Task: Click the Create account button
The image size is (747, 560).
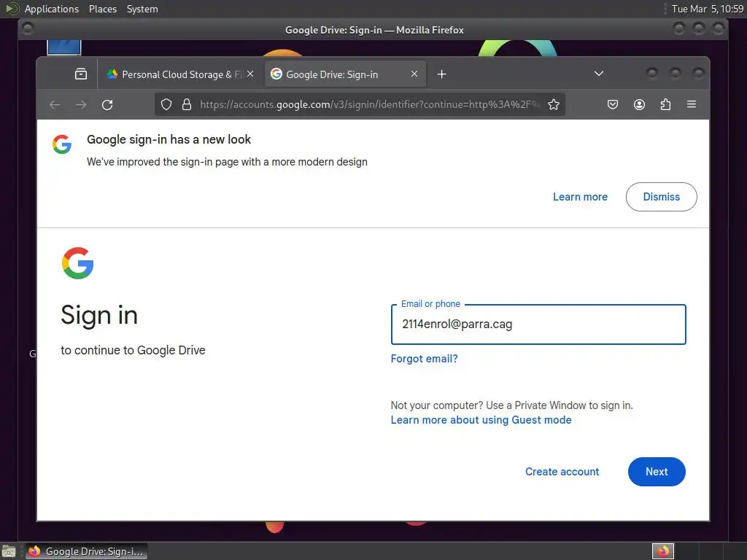Action: (562, 472)
